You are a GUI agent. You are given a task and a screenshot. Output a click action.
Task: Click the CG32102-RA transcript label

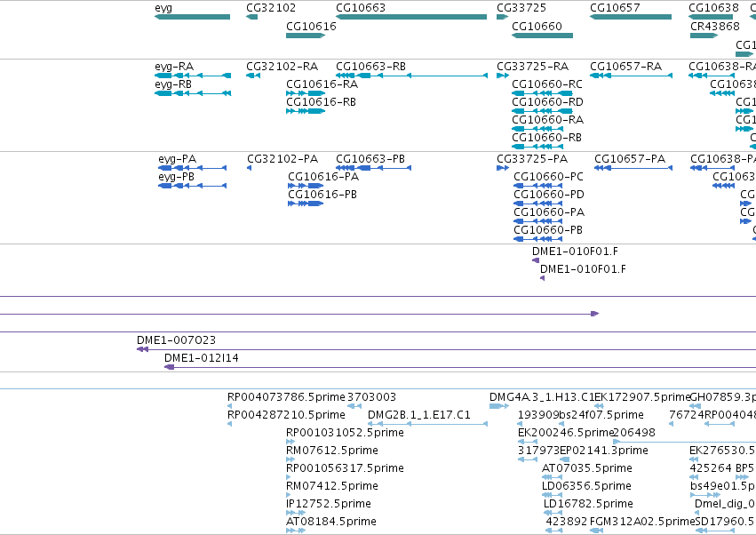tap(282, 66)
